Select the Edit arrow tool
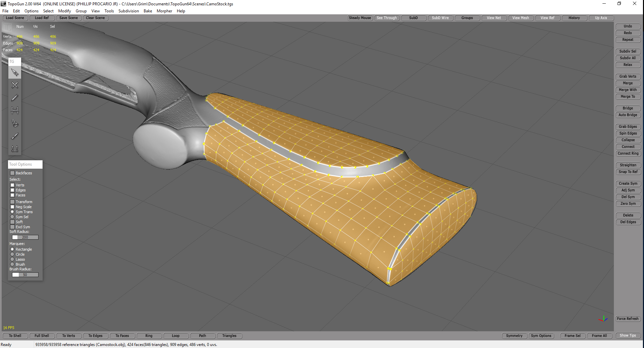Image resolution: width=644 pixels, height=348 pixels. click(15, 72)
